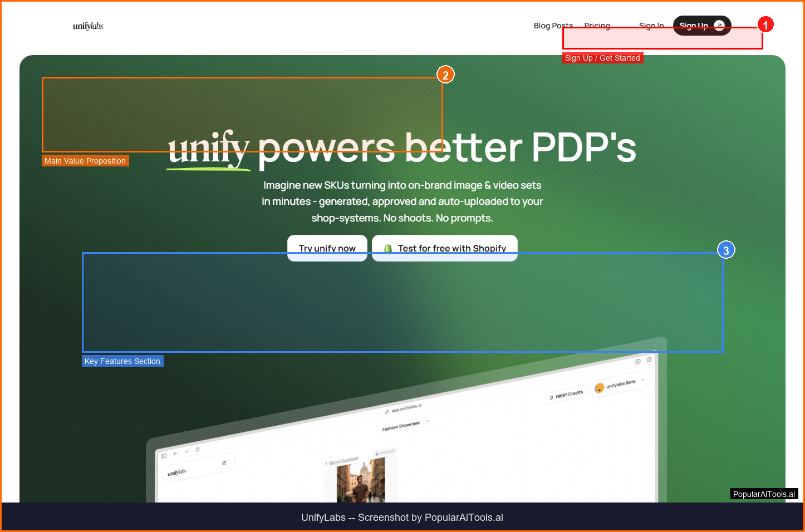Click the unifylabs logo in the header
The width and height of the screenshot is (805, 532).
pyautogui.click(x=88, y=26)
